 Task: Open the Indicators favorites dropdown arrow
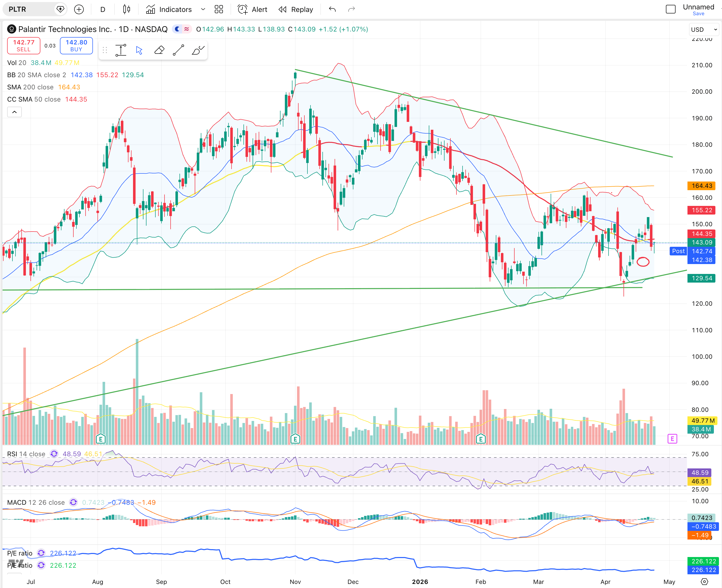pyautogui.click(x=203, y=9)
